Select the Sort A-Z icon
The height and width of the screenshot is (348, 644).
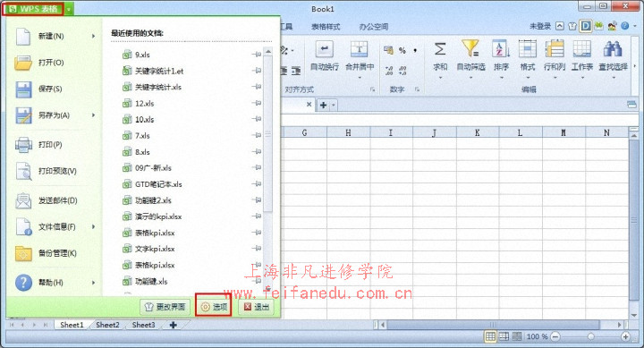point(501,49)
